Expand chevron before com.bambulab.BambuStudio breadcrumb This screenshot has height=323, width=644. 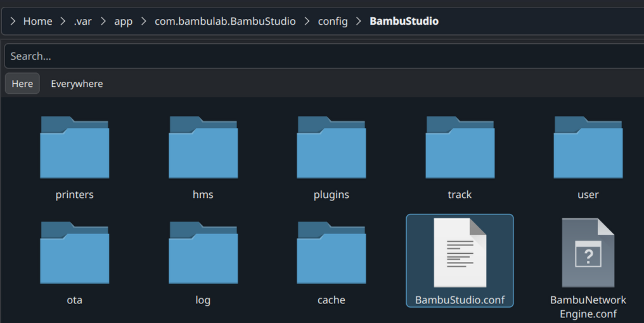[144, 21]
